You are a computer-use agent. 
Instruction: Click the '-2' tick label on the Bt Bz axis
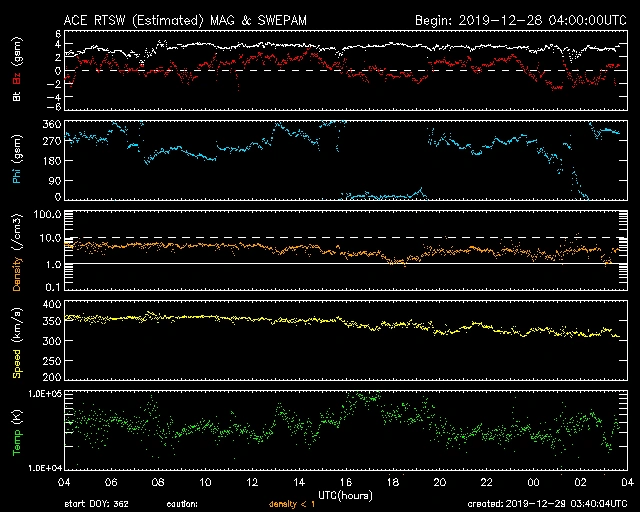53,84
